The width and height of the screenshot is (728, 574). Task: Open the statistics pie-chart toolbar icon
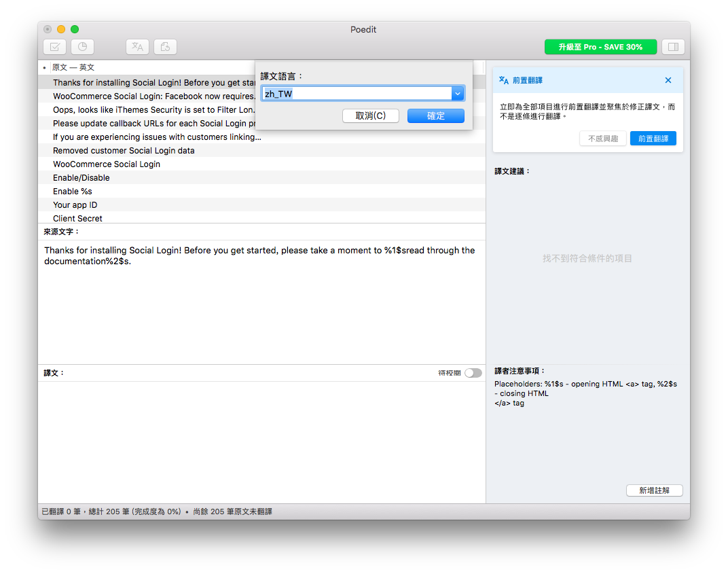(83, 47)
